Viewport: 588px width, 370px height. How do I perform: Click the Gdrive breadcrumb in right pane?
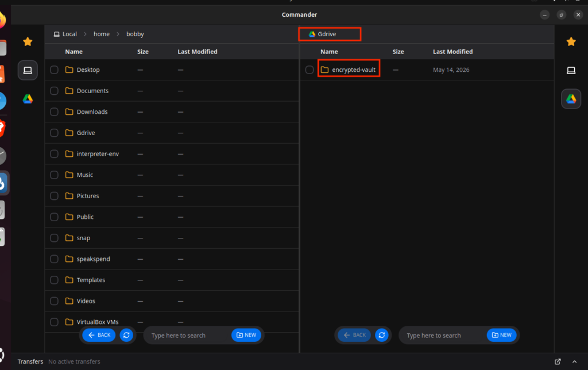coord(323,34)
